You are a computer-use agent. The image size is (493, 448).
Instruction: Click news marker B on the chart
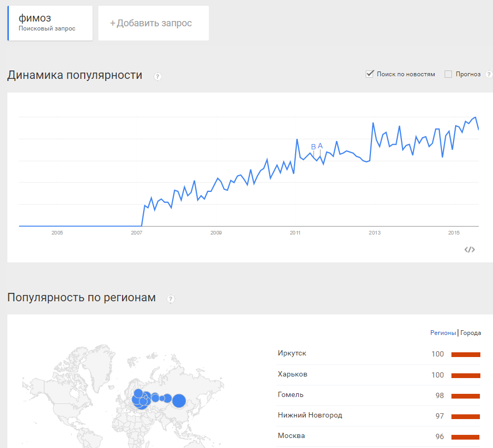coord(314,147)
